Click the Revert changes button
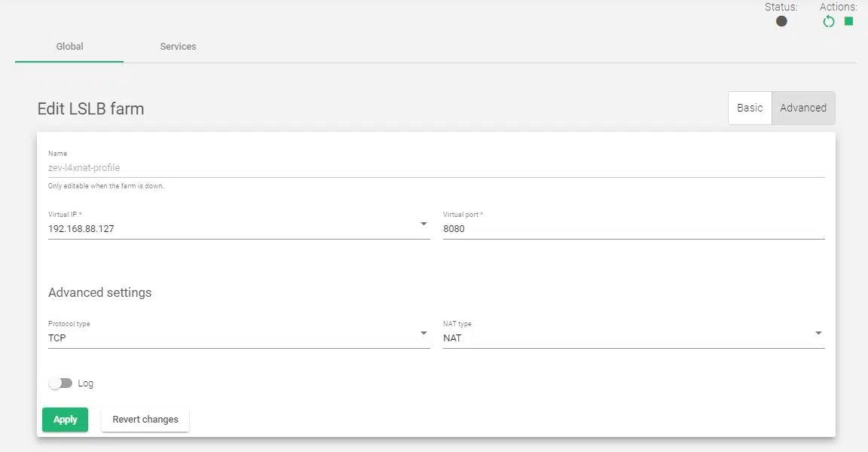The image size is (868, 452). coord(145,420)
